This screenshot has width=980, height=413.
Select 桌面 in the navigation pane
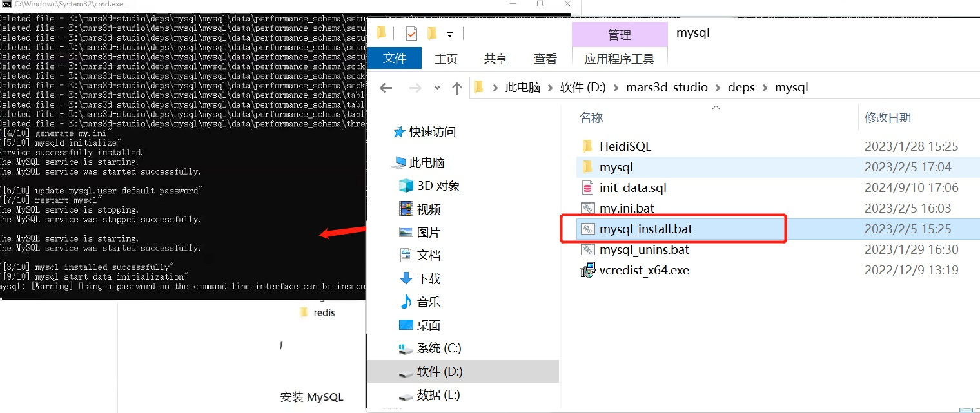[428, 325]
